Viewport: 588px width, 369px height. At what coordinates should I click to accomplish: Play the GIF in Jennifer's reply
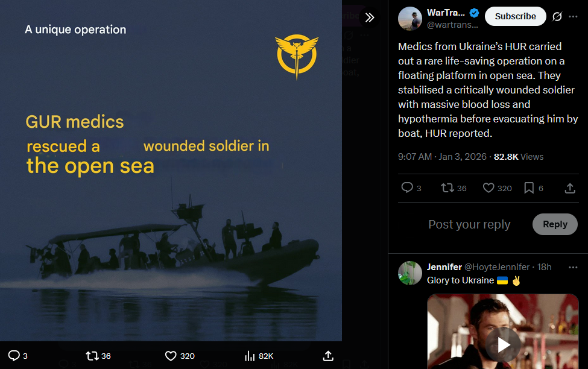point(503,344)
